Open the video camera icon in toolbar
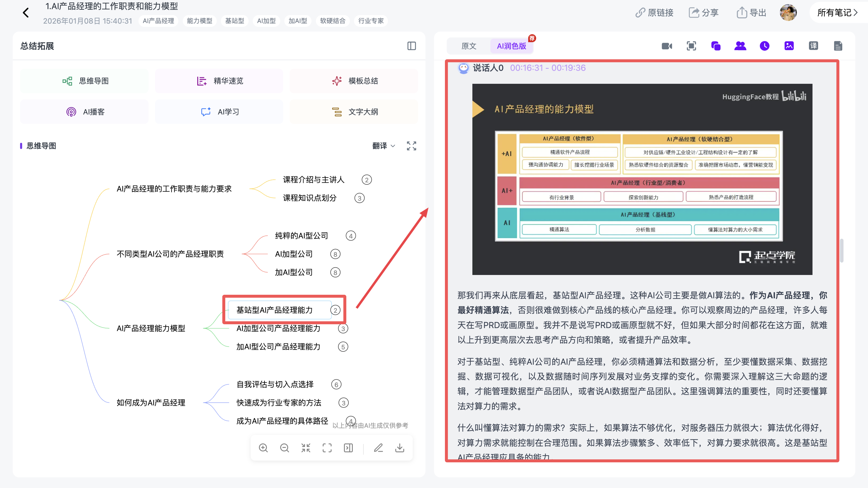This screenshot has height=488, width=868. pyautogui.click(x=667, y=46)
